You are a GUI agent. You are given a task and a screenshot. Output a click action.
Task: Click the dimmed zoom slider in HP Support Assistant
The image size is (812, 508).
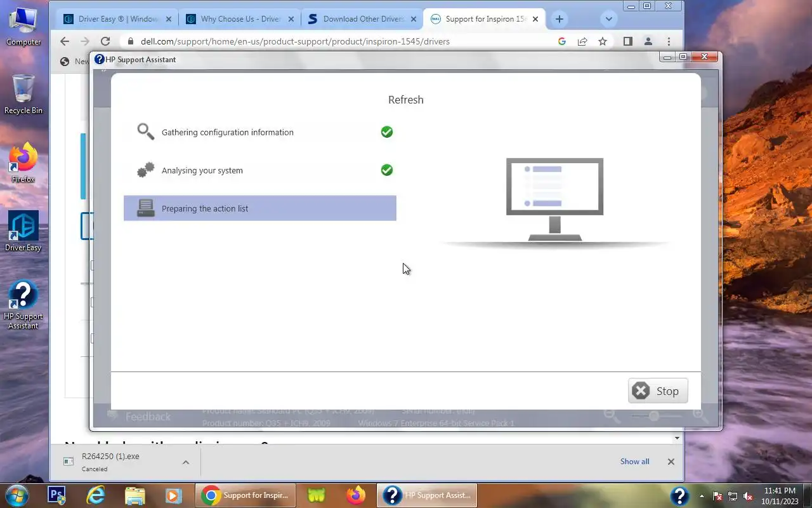tap(655, 415)
